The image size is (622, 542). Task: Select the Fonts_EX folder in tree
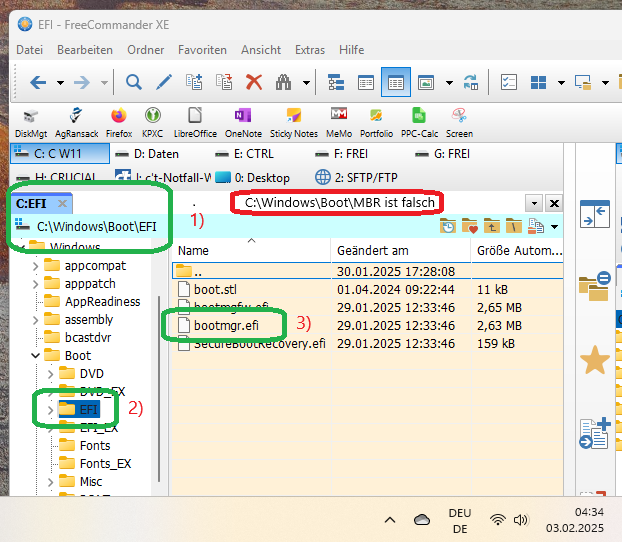105,463
